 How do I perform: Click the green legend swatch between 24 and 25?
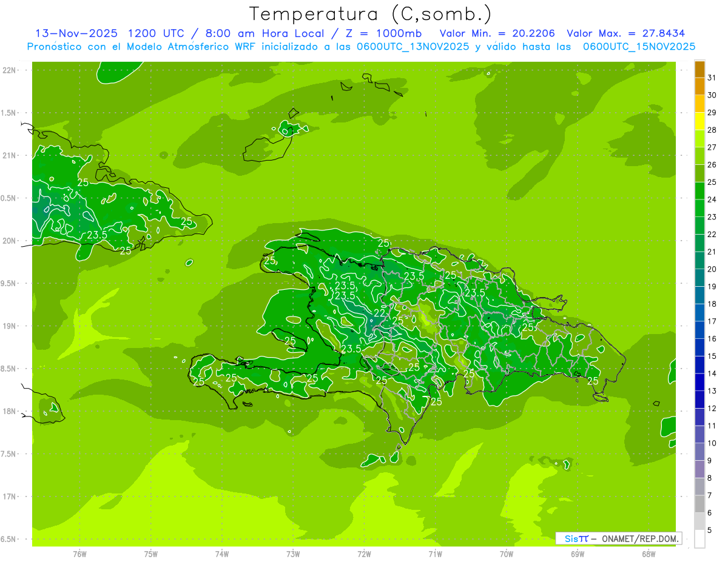coord(699,191)
